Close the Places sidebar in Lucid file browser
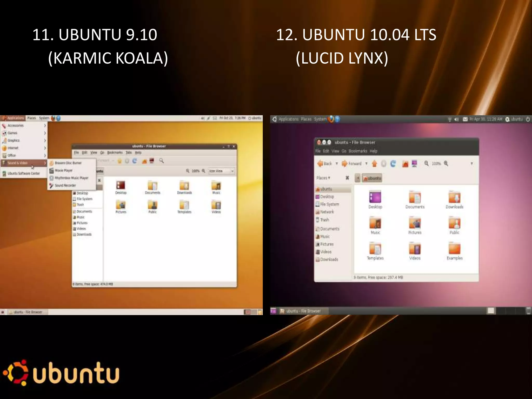Image resolution: width=532 pixels, height=399 pixels. coord(347,178)
